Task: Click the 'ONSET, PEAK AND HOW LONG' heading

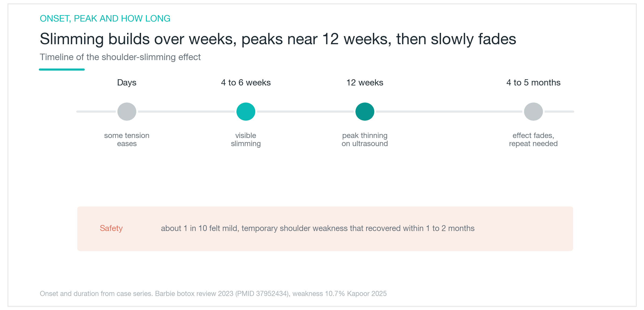Action: pyautogui.click(x=105, y=18)
